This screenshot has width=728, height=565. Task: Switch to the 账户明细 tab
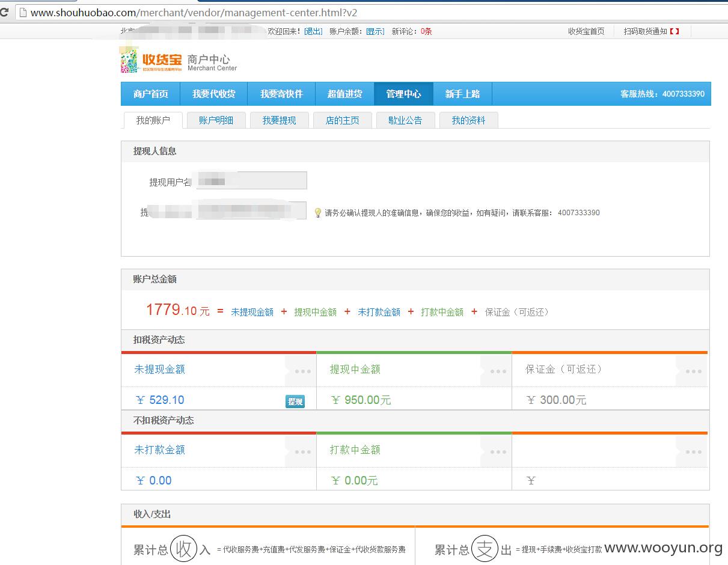tap(216, 120)
